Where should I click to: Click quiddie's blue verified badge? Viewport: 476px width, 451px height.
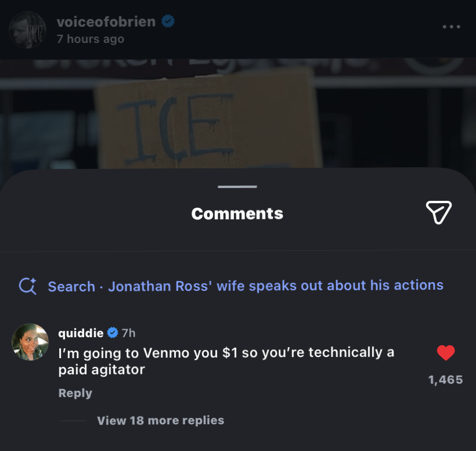pos(113,333)
